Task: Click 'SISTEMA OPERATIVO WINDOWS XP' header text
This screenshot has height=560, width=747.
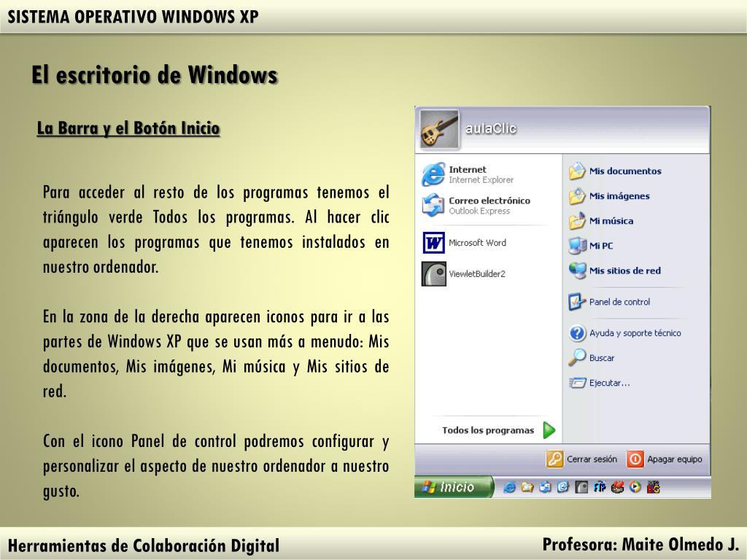Action: coord(133,17)
